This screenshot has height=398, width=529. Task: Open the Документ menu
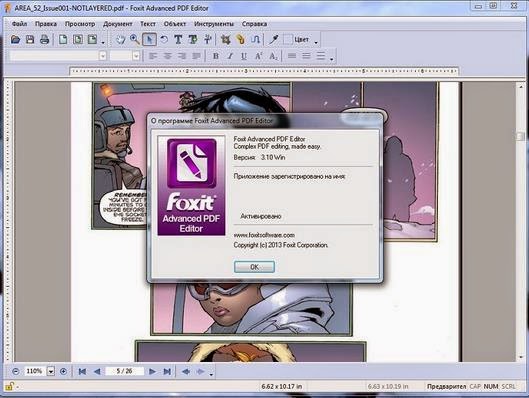117,24
